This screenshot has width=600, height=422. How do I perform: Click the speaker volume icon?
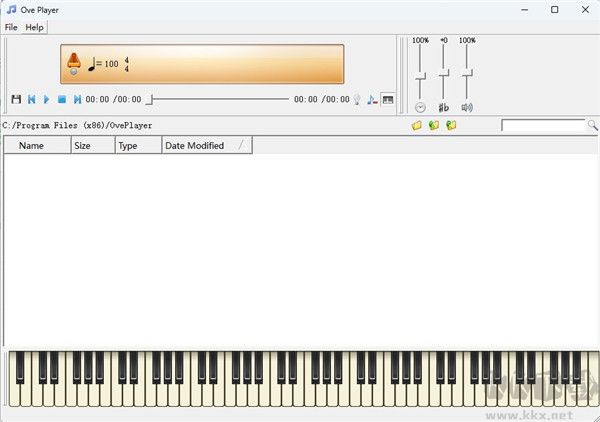point(467,108)
